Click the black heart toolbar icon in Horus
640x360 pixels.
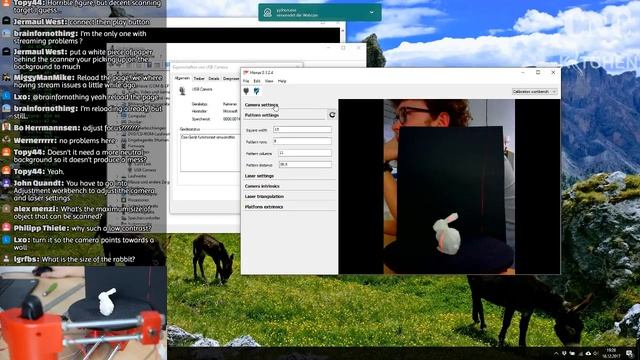tap(246, 91)
